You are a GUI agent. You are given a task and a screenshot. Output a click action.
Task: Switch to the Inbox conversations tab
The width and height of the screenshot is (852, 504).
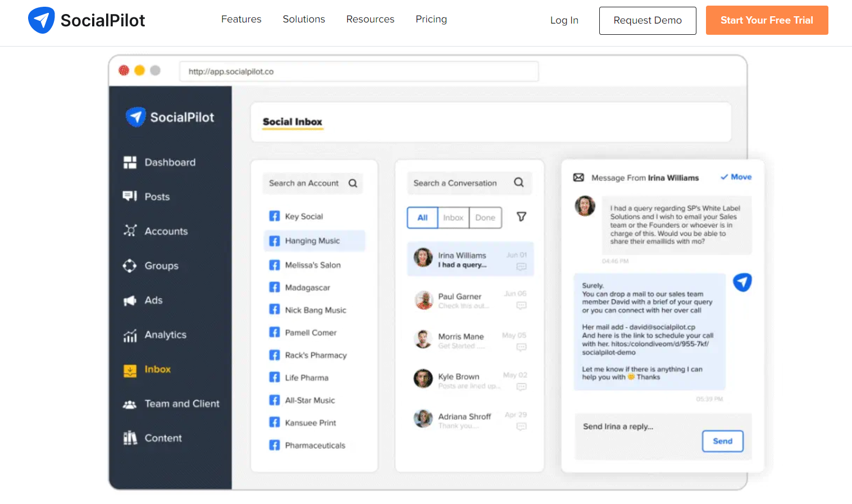(x=453, y=218)
